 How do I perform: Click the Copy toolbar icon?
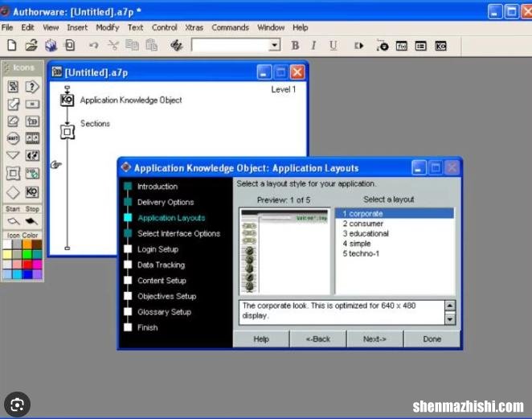click(132, 45)
